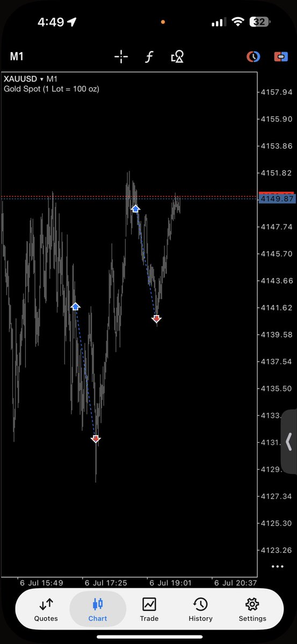The width and height of the screenshot is (297, 644).
Task: Tap the 4:49 status bar clock
Action: pyautogui.click(x=51, y=22)
